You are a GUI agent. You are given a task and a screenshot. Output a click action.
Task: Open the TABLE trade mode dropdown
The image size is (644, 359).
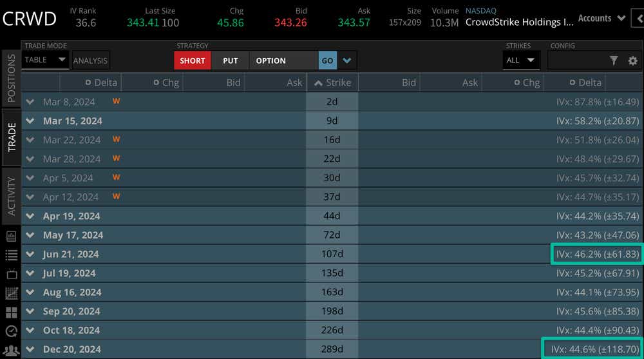pos(45,60)
